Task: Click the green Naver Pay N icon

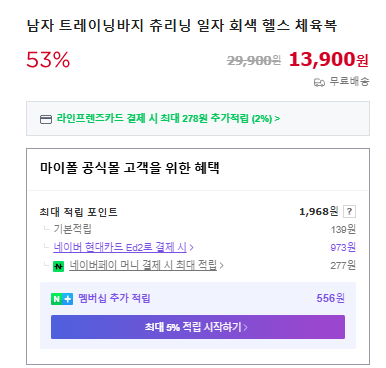Action: pyautogui.click(x=58, y=266)
